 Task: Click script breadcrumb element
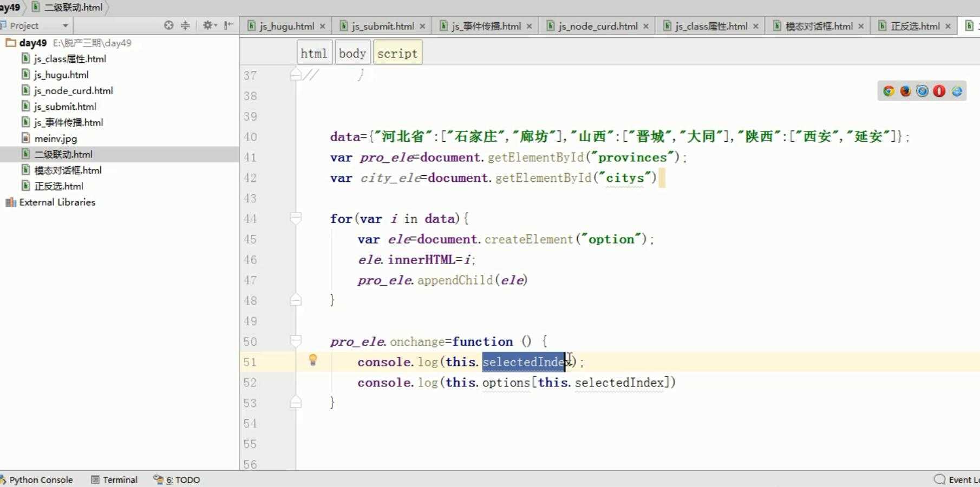(397, 53)
